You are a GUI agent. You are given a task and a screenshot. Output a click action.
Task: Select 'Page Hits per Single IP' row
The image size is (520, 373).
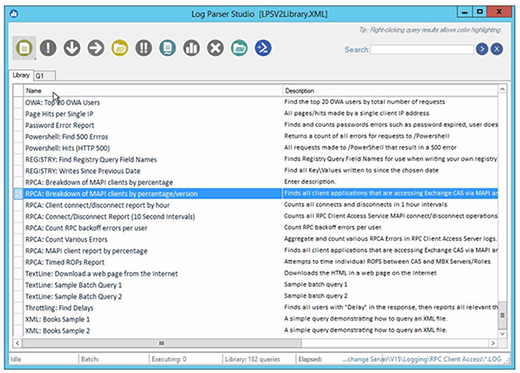point(59,114)
